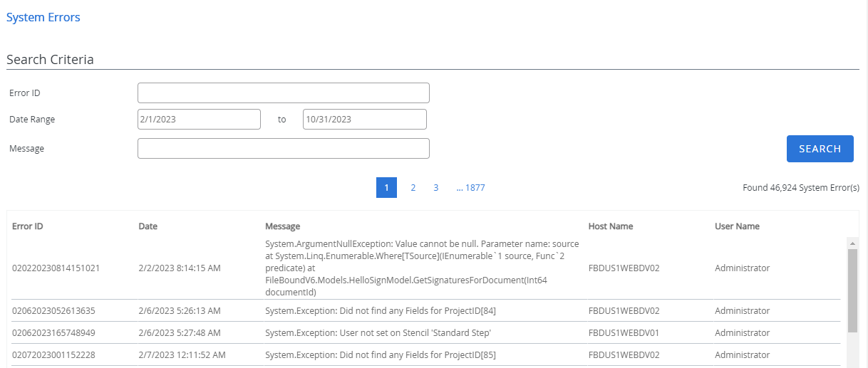The image size is (868, 368).
Task: Click the start date field showing 2/1/2023
Action: [x=199, y=120]
